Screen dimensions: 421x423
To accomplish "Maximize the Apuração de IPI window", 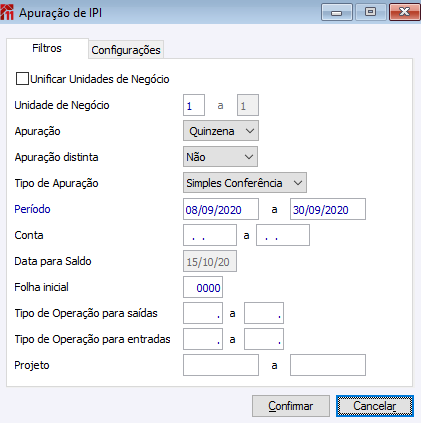I will (x=370, y=12).
